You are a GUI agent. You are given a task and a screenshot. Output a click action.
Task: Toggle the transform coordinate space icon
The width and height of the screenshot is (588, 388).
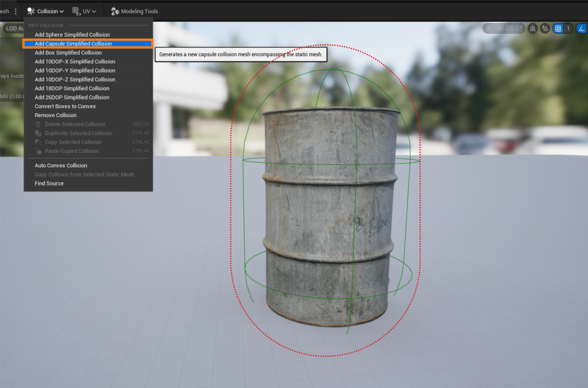pos(532,29)
